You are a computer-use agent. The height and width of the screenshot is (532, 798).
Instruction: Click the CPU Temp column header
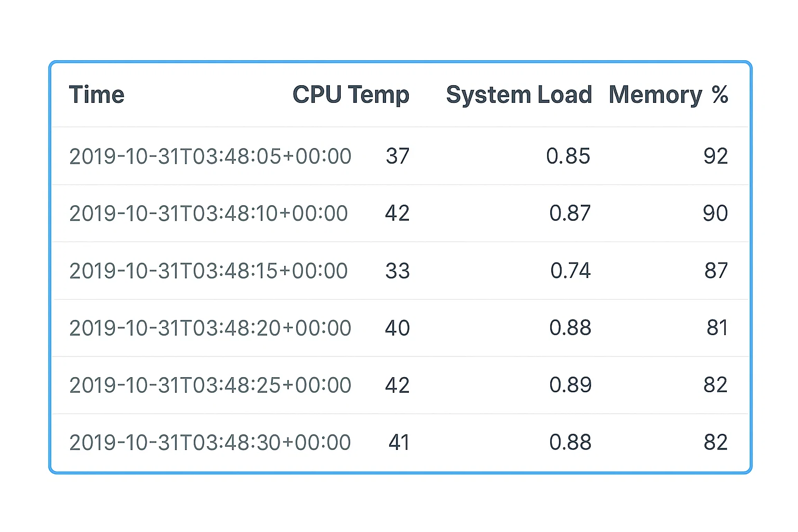[351, 96]
